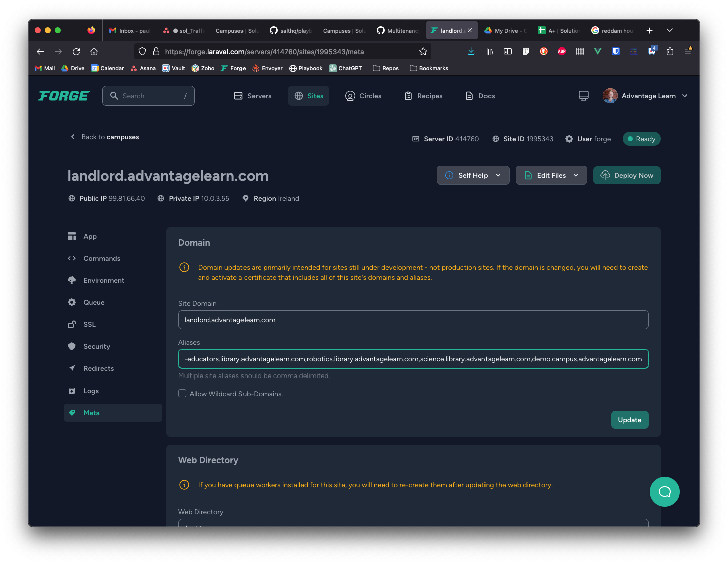Go to the Servers navigation item
Screen dimensions: 728x564
pos(253,96)
